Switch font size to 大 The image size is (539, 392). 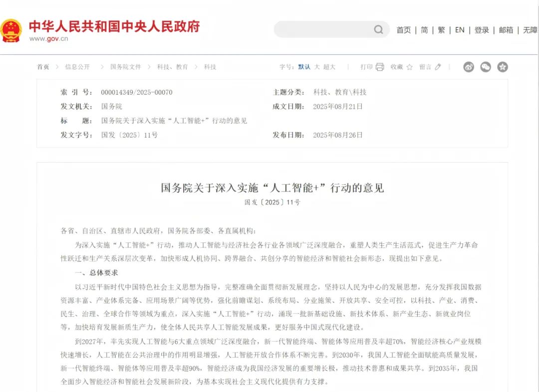pos(317,66)
